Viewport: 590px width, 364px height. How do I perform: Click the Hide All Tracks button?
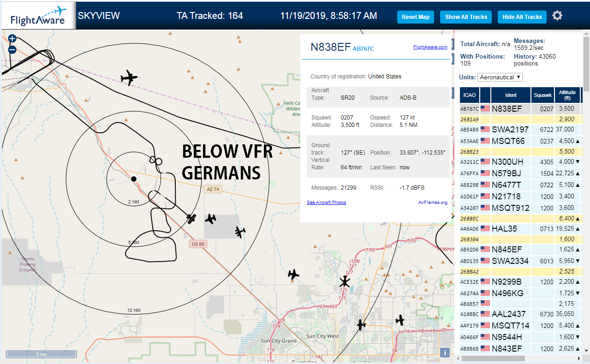click(522, 17)
